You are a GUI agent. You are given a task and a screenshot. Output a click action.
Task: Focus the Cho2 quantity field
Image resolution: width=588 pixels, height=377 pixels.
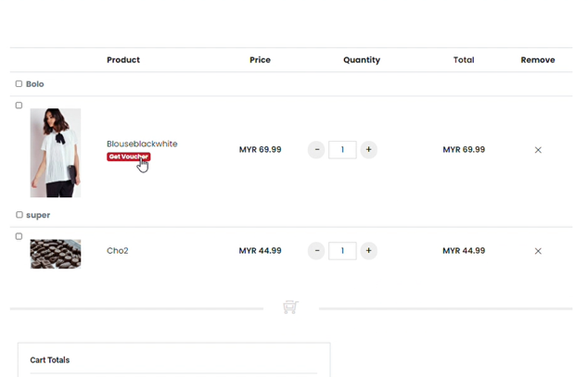click(x=342, y=251)
